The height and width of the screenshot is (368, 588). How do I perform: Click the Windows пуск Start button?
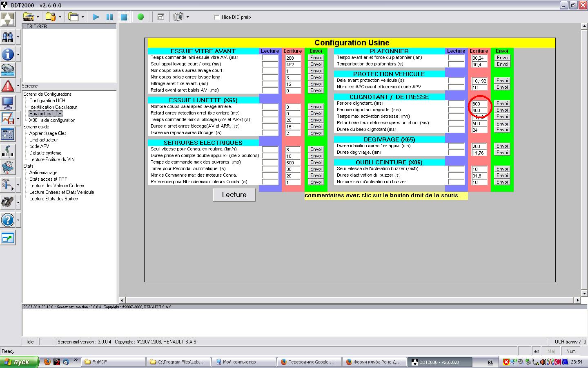click(20, 362)
